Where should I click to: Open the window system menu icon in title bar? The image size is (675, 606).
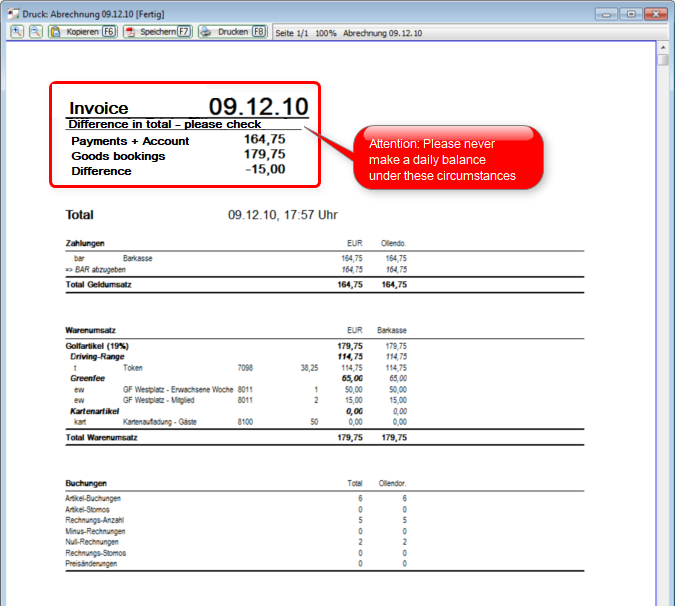coord(11,14)
